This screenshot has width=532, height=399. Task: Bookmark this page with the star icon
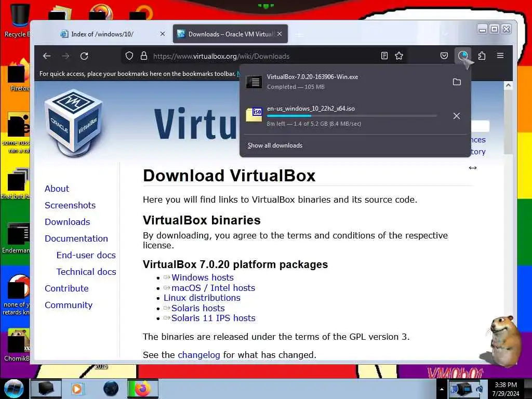399,56
